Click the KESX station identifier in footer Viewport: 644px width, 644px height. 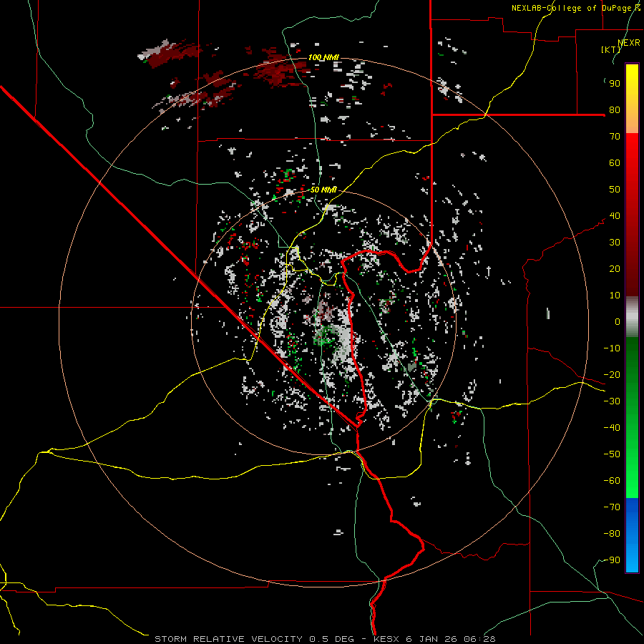[x=386, y=639]
